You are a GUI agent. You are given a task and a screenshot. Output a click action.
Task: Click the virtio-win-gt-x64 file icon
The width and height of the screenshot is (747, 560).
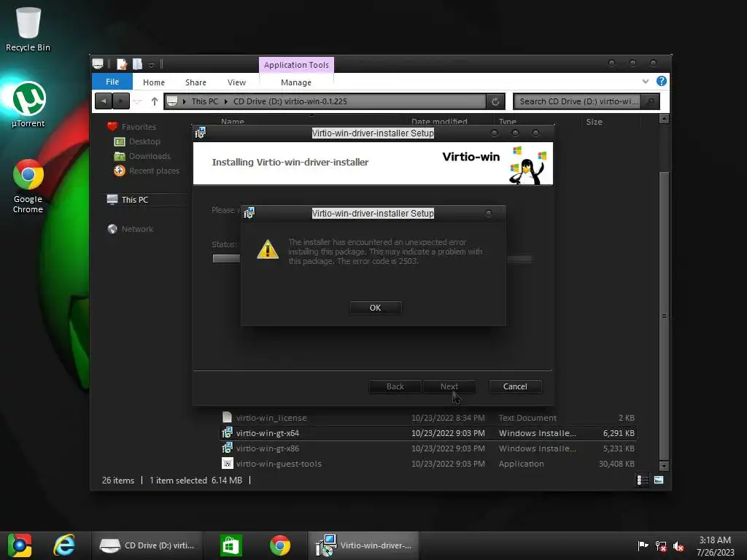point(228,433)
